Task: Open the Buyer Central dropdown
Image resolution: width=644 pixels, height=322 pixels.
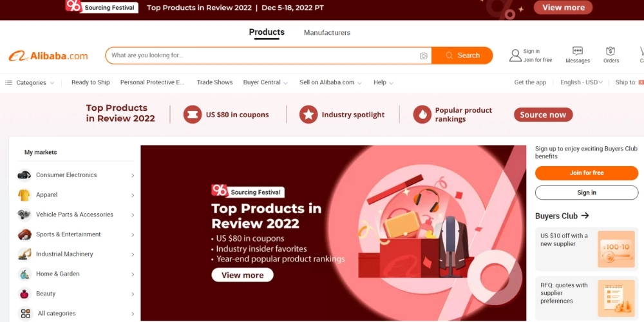Action: point(265,82)
